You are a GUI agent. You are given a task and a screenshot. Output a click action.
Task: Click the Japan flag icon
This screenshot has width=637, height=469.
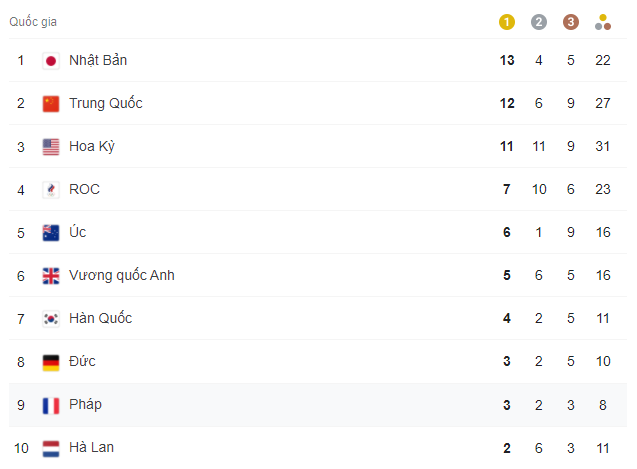(x=51, y=61)
